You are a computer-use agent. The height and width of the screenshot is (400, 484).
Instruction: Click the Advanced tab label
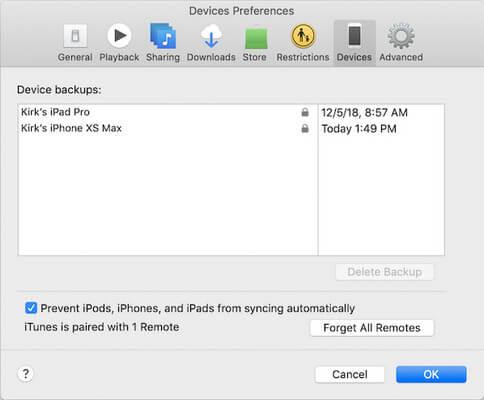coord(401,57)
